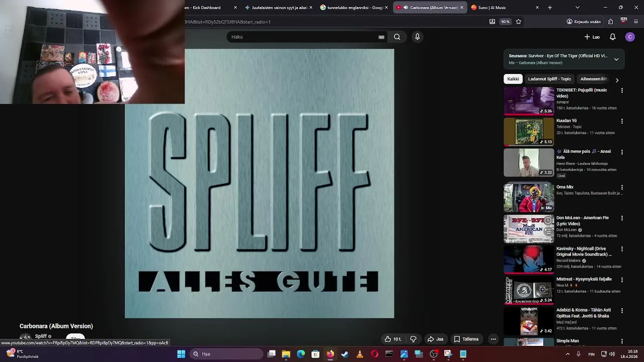Bookmark this page with the star icon

pyautogui.click(x=518, y=22)
